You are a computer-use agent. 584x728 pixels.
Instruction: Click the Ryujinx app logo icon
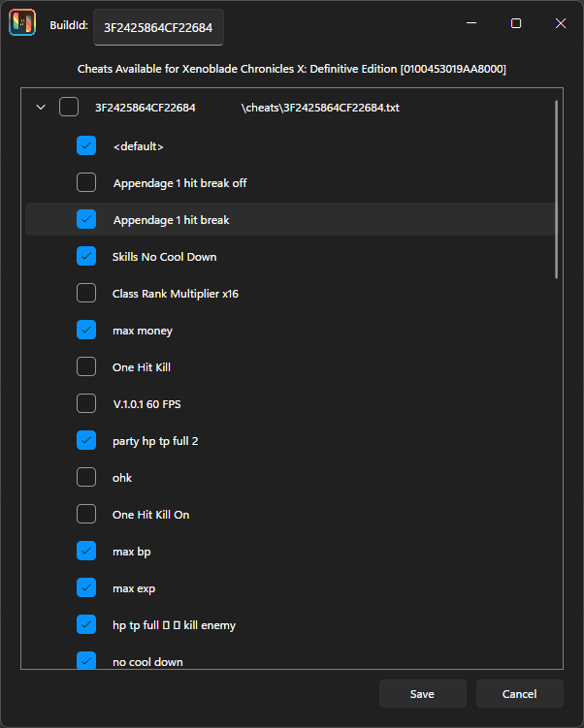22,22
